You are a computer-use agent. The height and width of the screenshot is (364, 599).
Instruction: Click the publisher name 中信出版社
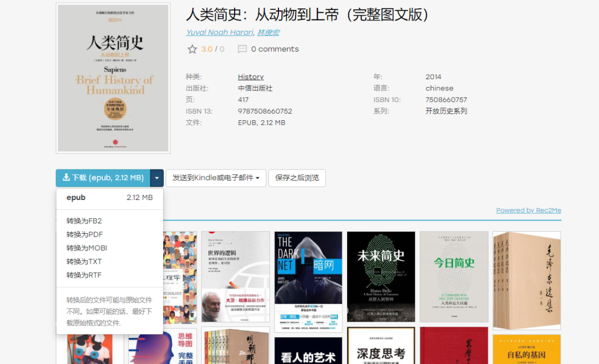tap(255, 88)
